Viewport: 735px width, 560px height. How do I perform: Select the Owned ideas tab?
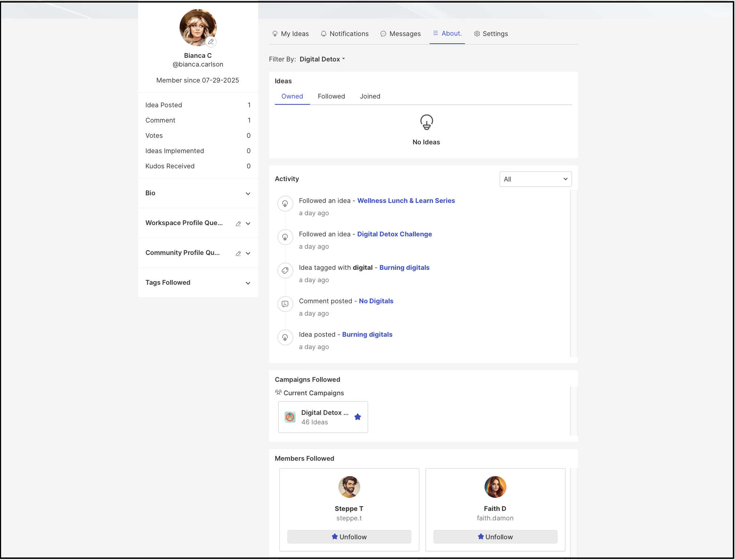tap(292, 96)
